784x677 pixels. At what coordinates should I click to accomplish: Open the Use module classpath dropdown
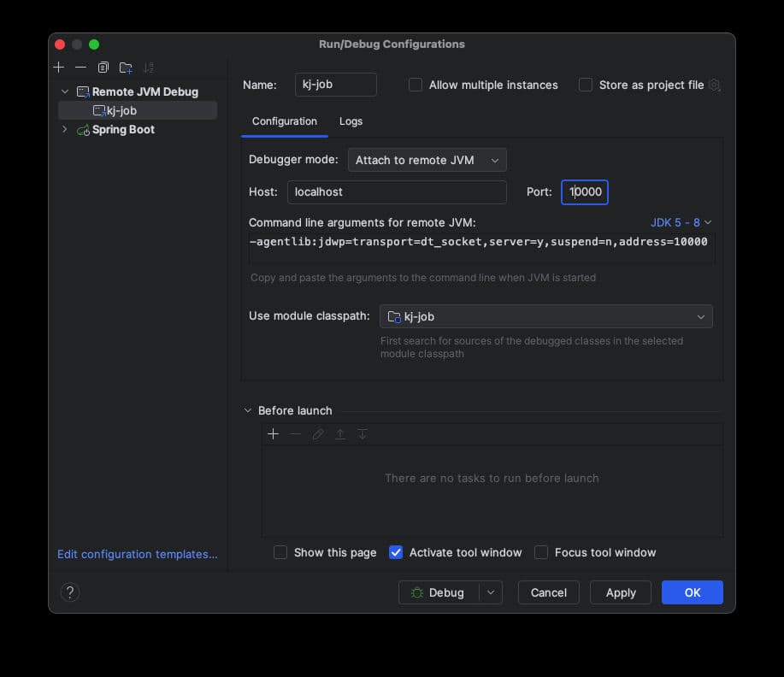545,316
